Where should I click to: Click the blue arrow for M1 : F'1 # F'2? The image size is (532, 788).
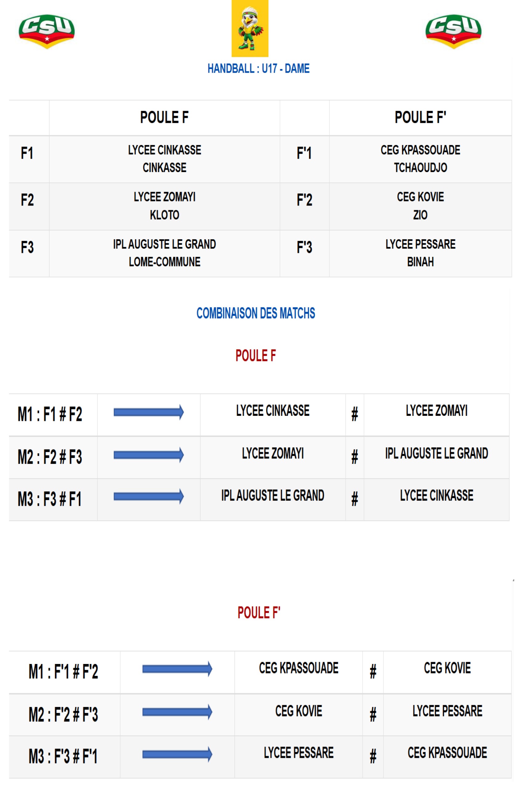tap(177, 669)
